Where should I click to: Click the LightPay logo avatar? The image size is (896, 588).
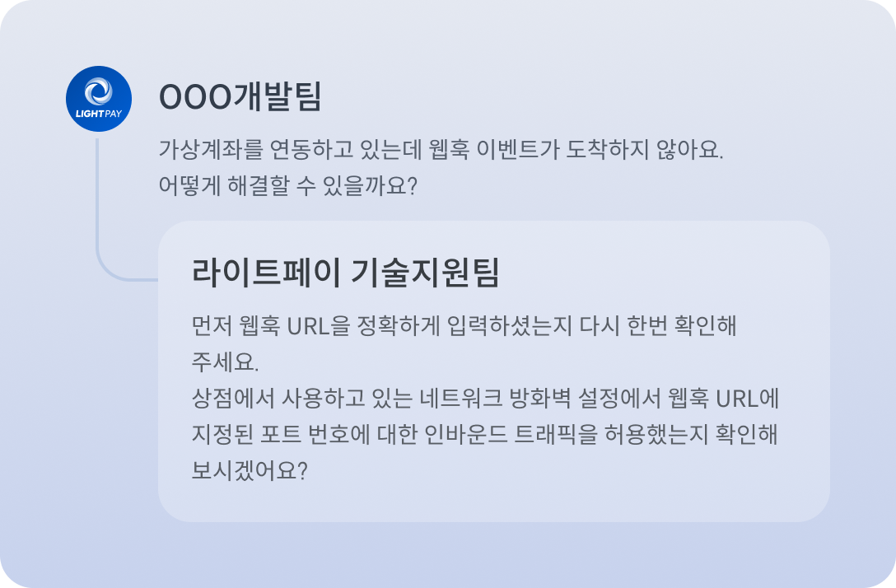tap(99, 99)
